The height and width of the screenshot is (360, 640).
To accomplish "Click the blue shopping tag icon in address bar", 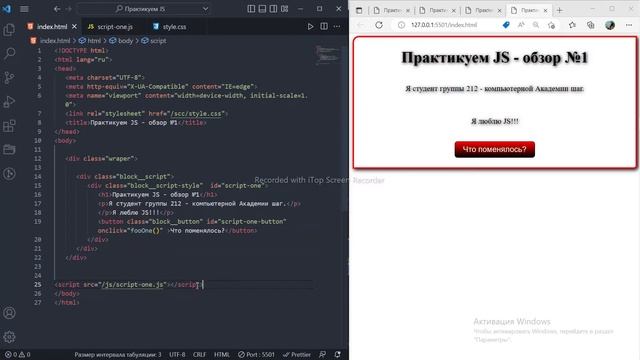I will pos(506,25).
